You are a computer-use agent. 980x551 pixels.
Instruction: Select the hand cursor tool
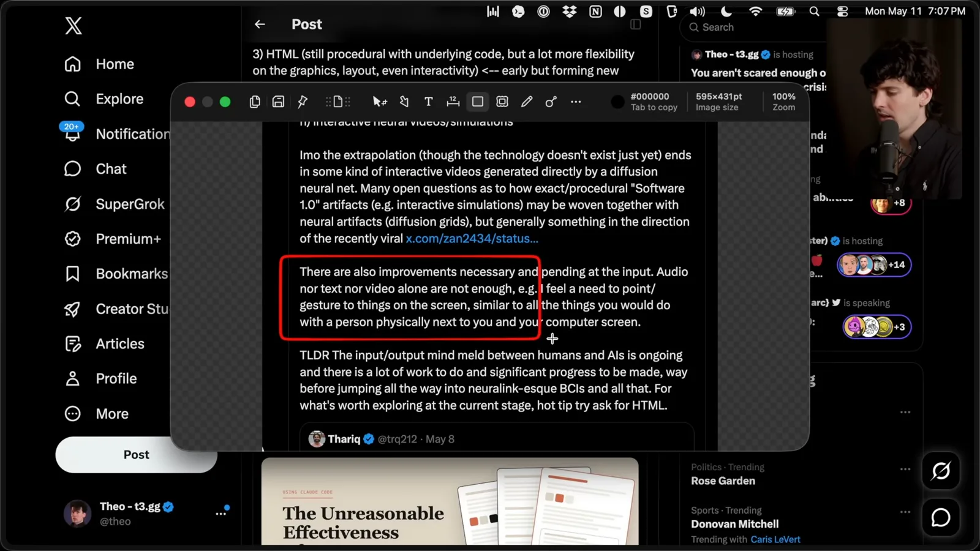(x=404, y=102)
